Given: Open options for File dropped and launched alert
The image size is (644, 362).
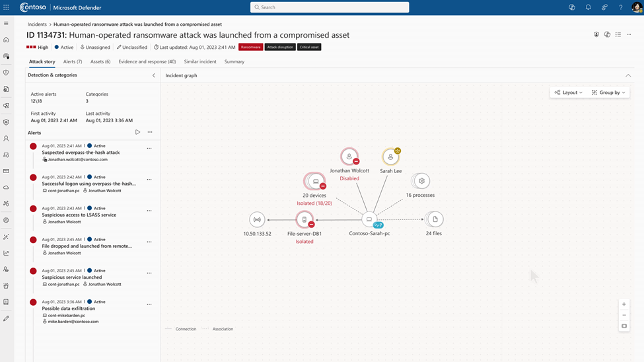Looking at the screenshot, I should pos(149,242).
